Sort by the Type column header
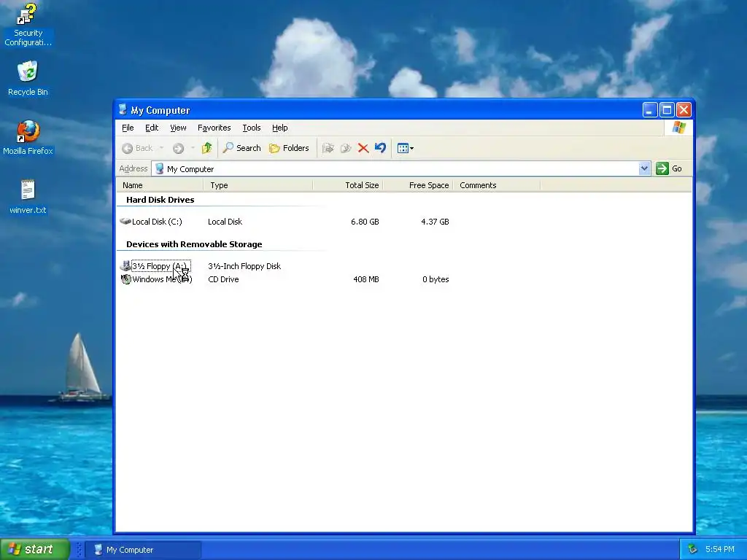The height and width of the screenshot is (560, 747). 258,185
